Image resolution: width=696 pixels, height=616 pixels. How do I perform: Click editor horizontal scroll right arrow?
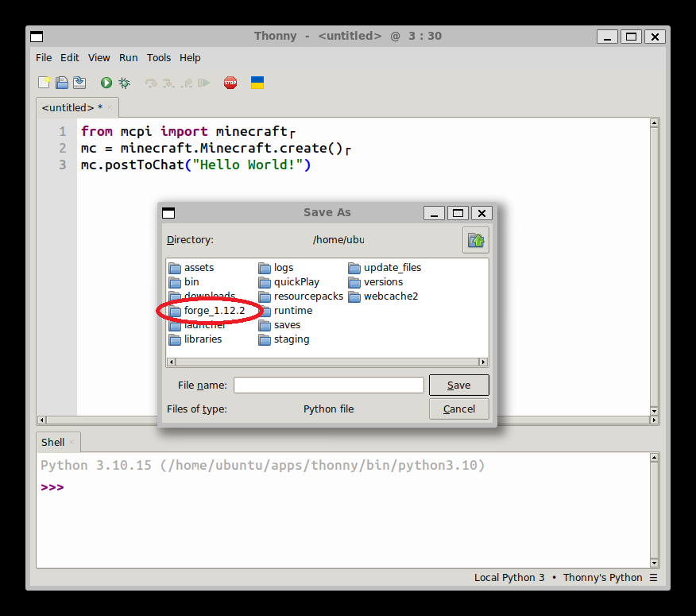click(x=654, y=420)
